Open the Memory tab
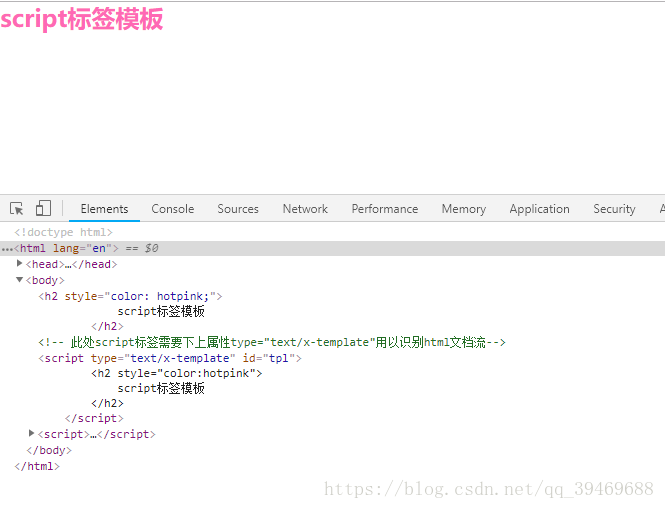The image size is (665, 509). pos(464,209)
